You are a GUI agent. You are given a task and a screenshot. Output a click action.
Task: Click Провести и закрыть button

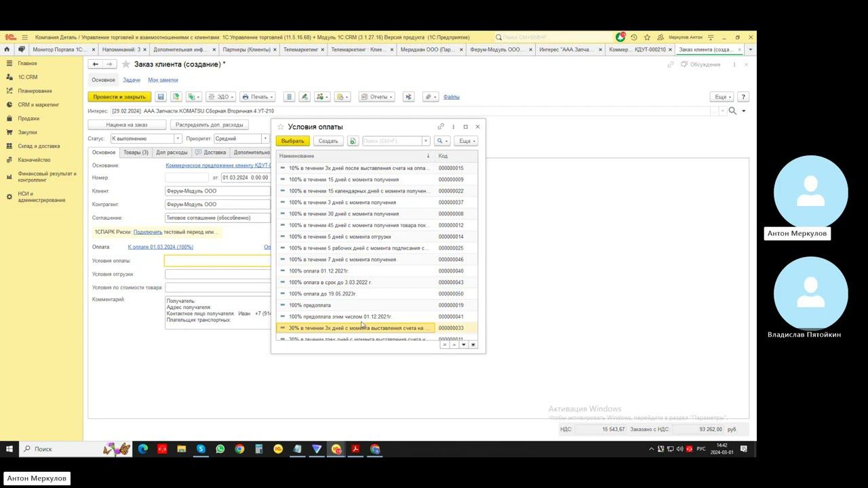click(x=119, y=97)
